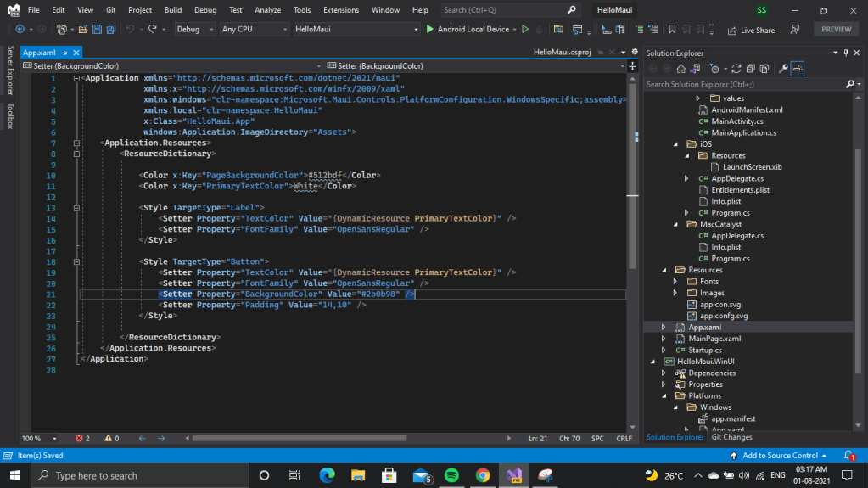This screenshot has height=488, width=868.
Task: Toggle Preview Selected Items button
Action: pyautogui.click(x=798, y=69)
